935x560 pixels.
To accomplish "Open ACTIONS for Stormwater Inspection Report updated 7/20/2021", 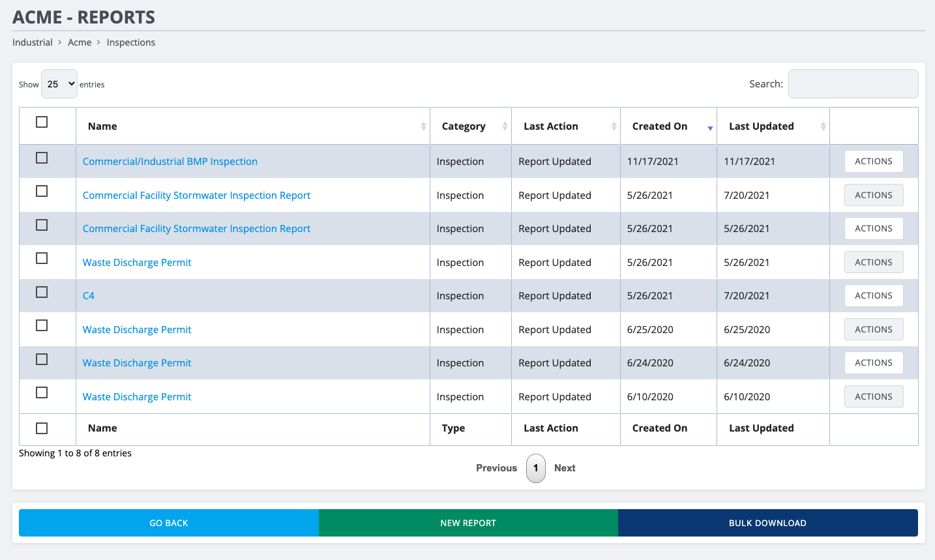I will [874, 195].
